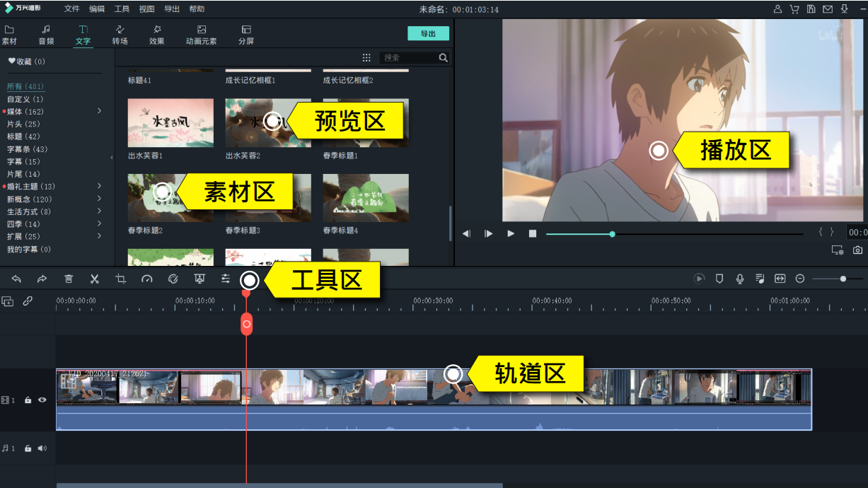Screen dimensions: 868x488
Task: Step back one frame in preview
Action: (466, 233)
